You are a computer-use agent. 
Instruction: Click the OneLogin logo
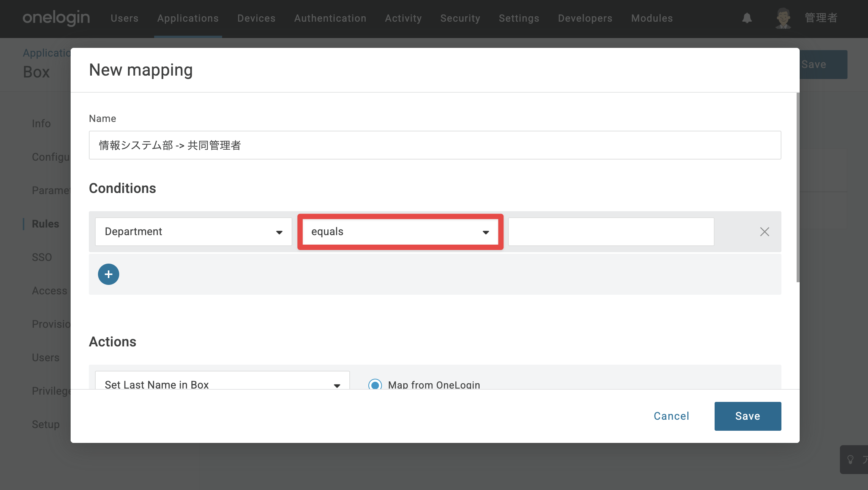click(56, 18)
